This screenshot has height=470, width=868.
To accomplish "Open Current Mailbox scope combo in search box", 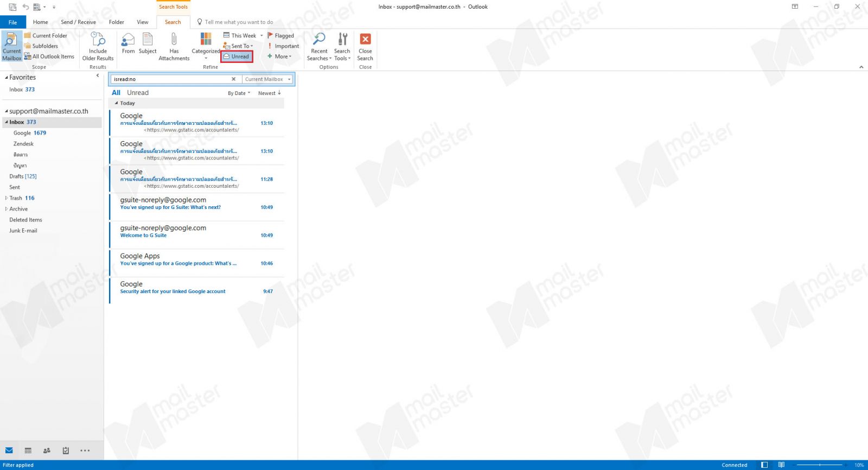I will coord(267,79).
